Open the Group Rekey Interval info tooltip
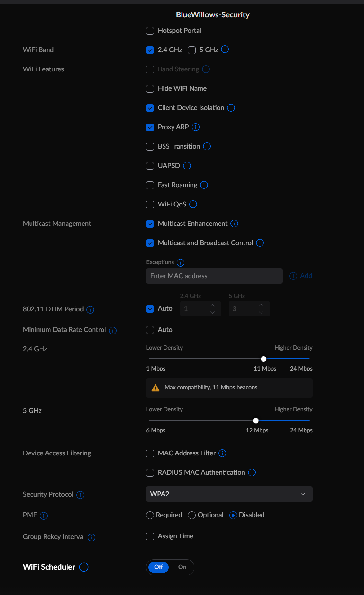This screenshot has height=595, width=364. (92, 537)
